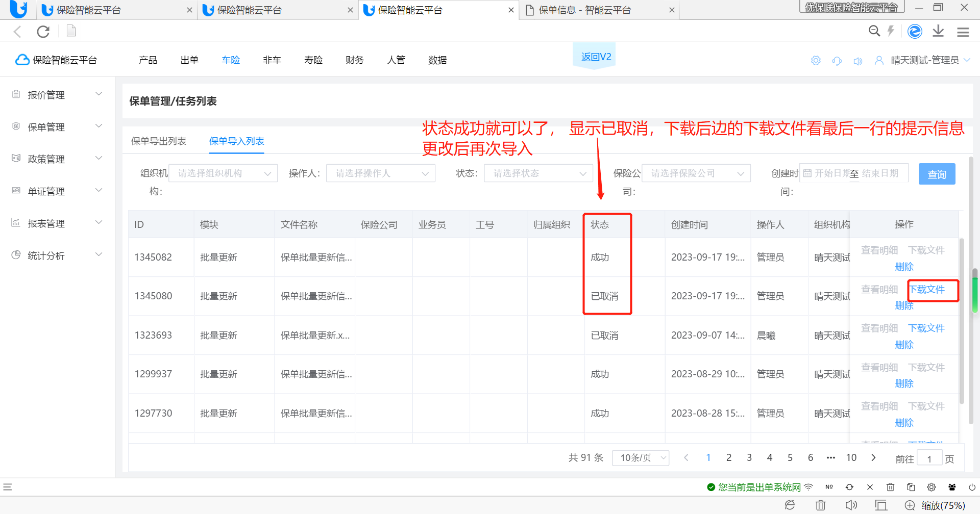Click 下载文件 for row 1323693
The width and height of the screenshot is (980, 514).
click(926, 328)
